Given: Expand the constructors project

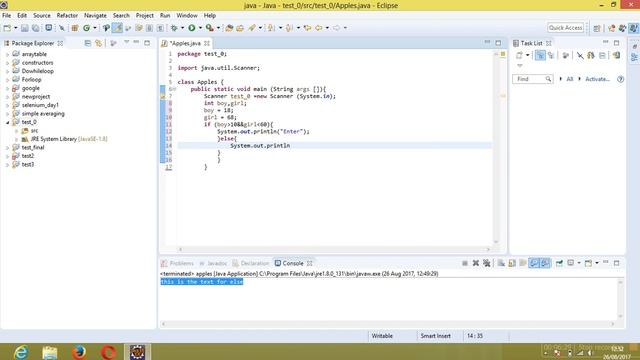Looking at the screenshot, I should [7, 63].
